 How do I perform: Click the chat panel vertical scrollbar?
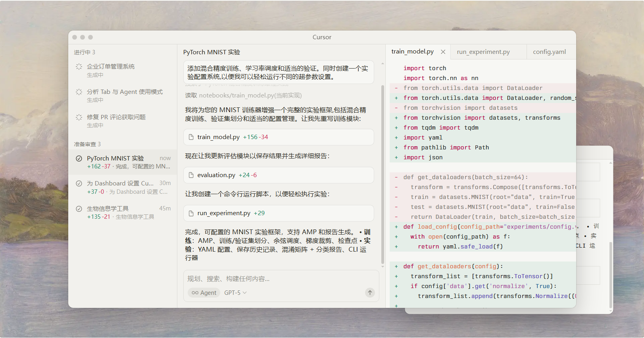pyautogui.click(x=383, y=174)
